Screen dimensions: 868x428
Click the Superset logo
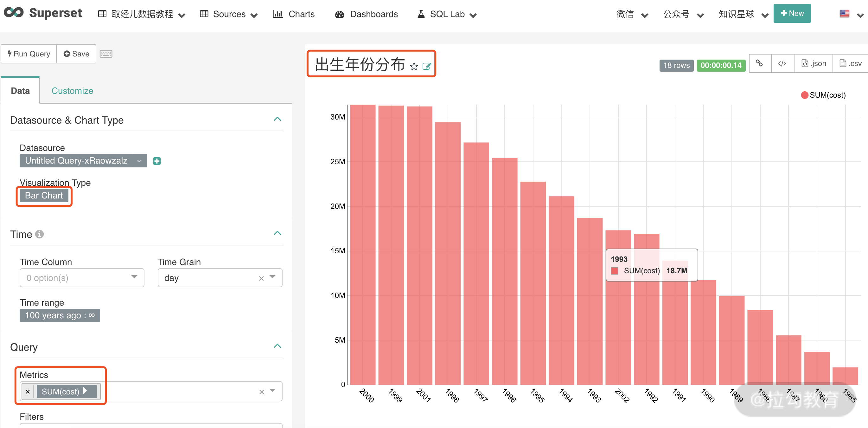coord(43,13)
